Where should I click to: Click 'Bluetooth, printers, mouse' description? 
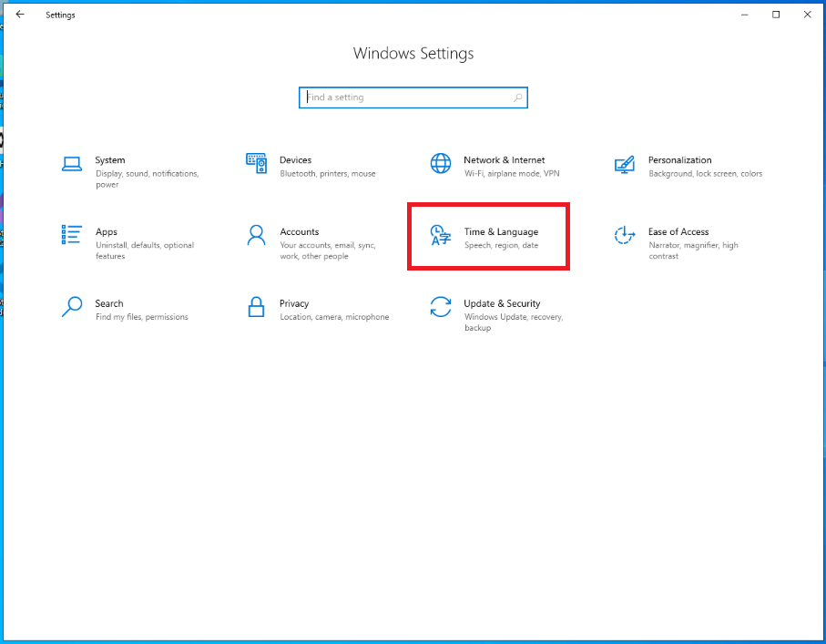pos(328,173)
